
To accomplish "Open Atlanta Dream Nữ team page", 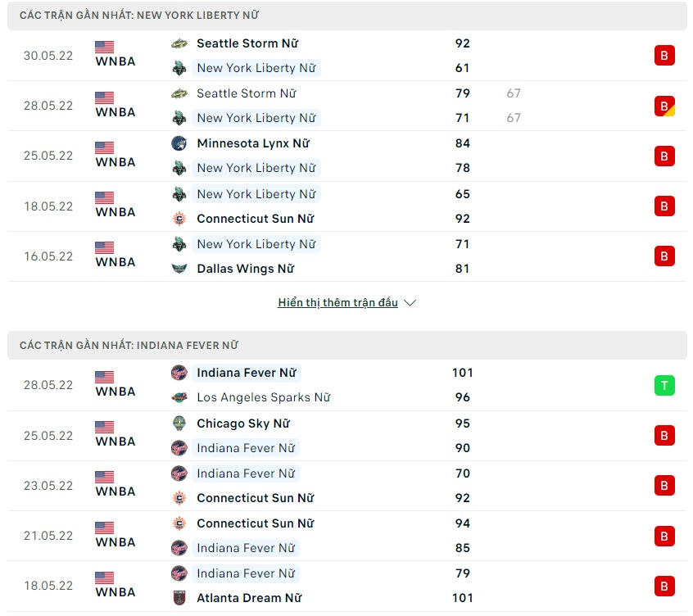I will coord(249,598).
